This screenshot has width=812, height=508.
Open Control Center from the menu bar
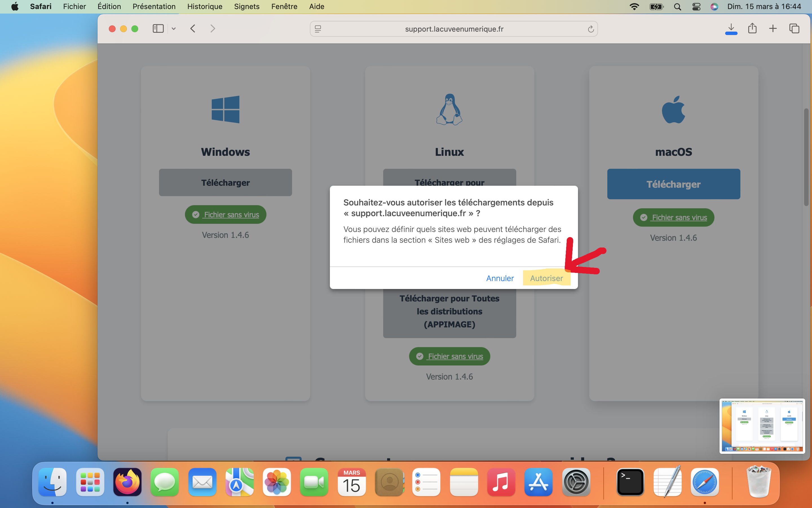point(696,6)
